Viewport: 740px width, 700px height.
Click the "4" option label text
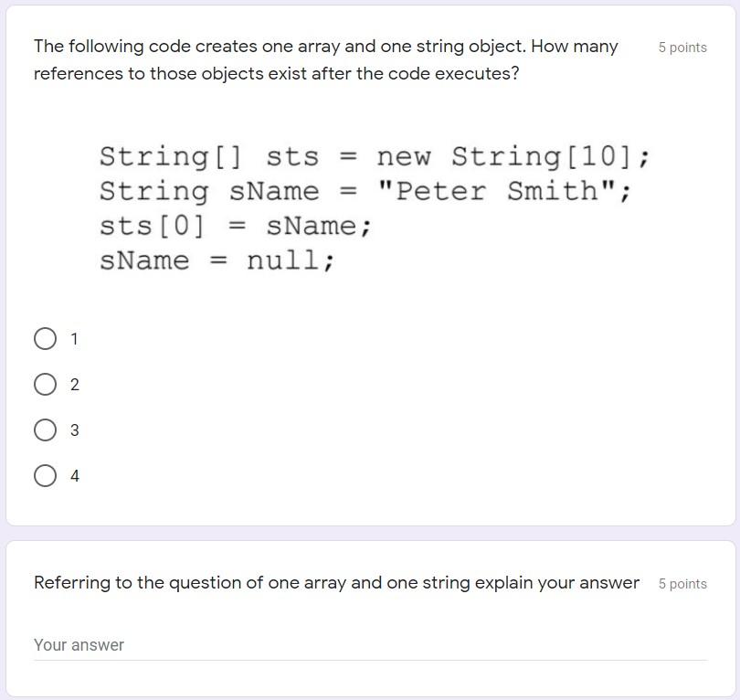click(x=75, y=476)
